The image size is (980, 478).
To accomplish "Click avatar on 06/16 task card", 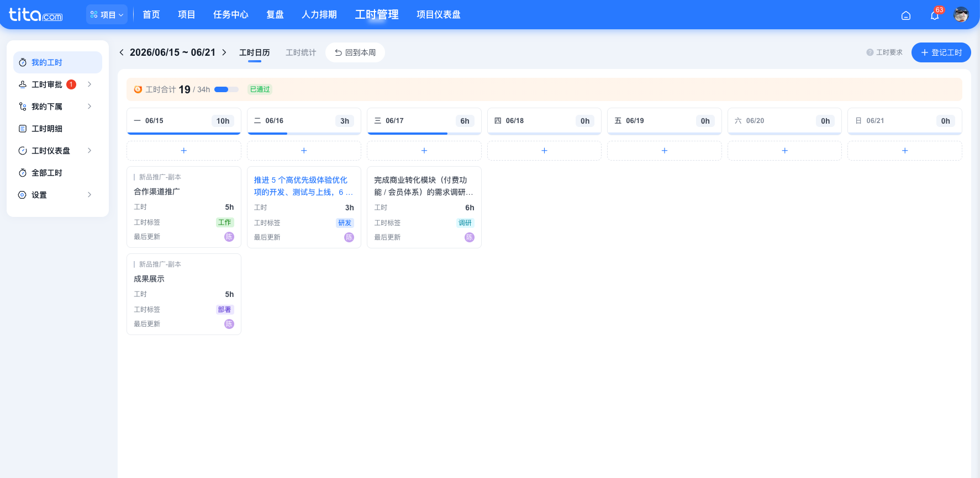I will [349, 237].
